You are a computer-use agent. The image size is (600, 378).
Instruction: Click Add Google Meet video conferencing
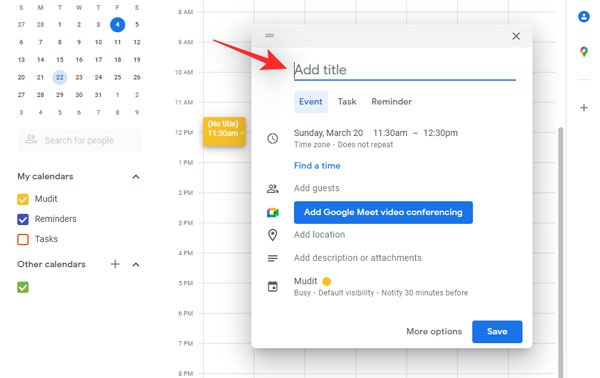(383, 212)
